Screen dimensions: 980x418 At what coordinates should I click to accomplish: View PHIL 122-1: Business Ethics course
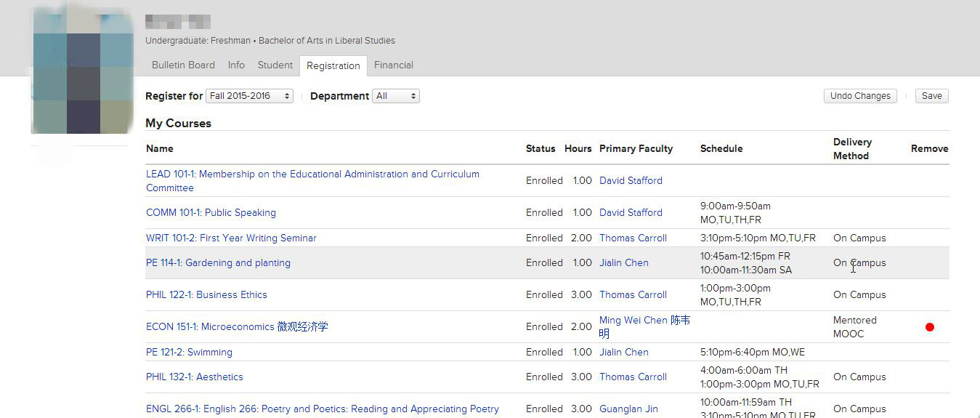point(206,294)
